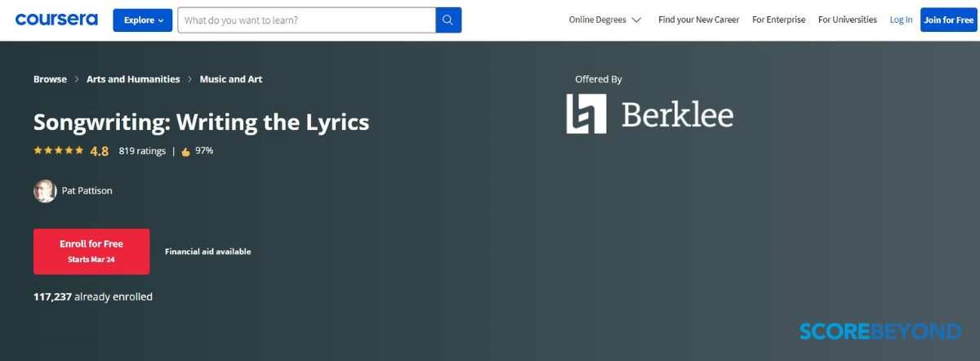Go to the Music and Art breadcrumb

pos(231,79)
